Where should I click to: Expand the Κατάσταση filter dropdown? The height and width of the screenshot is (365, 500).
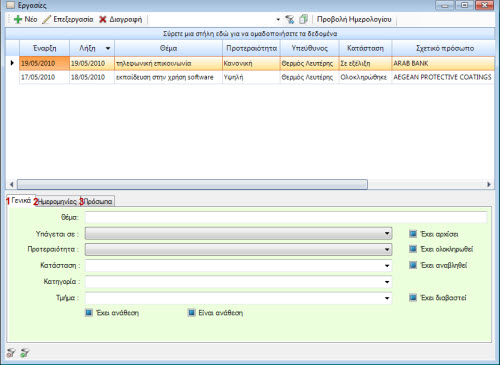[387, 266]
